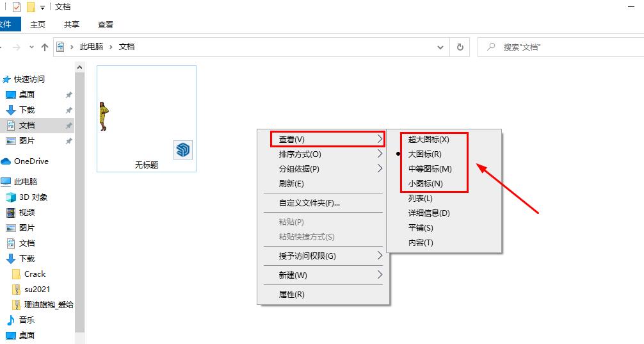Click the This PC monitor icon
Screen dimensions: 644x344
pyautogui.click(x=6, y=182)
